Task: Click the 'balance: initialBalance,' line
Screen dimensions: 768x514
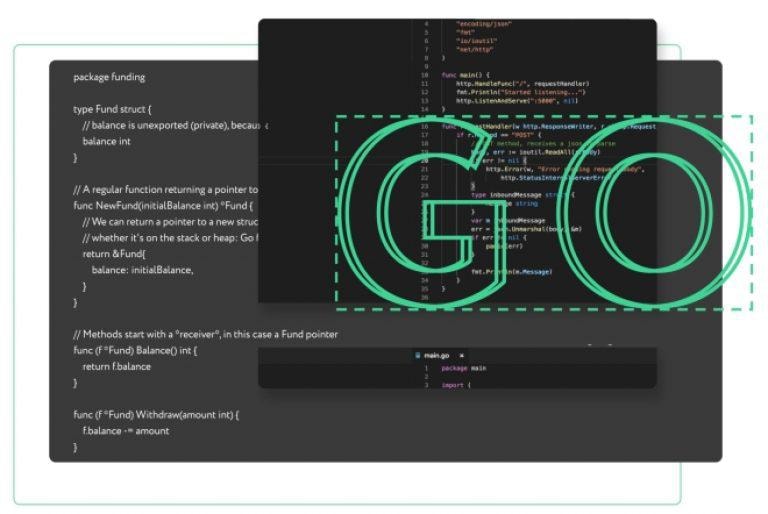Action: (x=143, y=270)
